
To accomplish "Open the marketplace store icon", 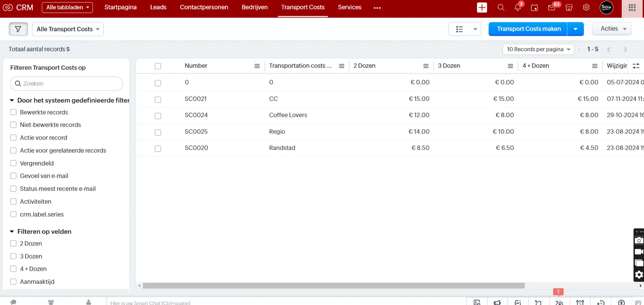I will point(569,7).
